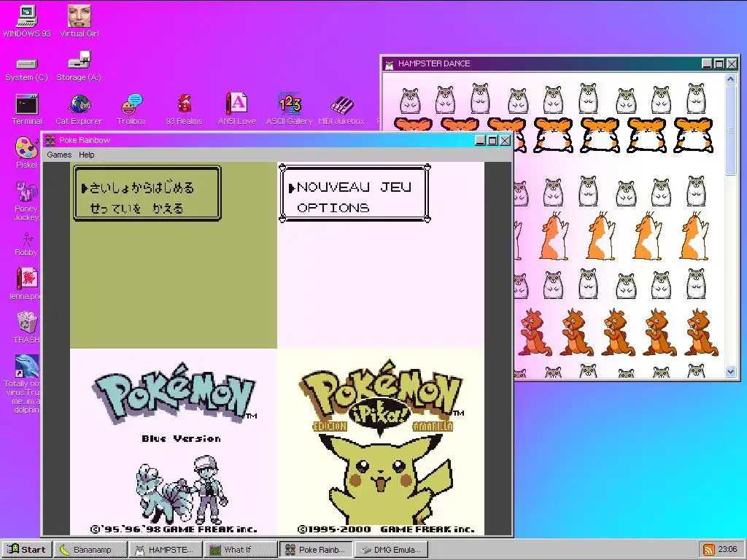Switch to HAMPSTE... taskbar button
747x560 pixels.
click(x=166, y=549)
